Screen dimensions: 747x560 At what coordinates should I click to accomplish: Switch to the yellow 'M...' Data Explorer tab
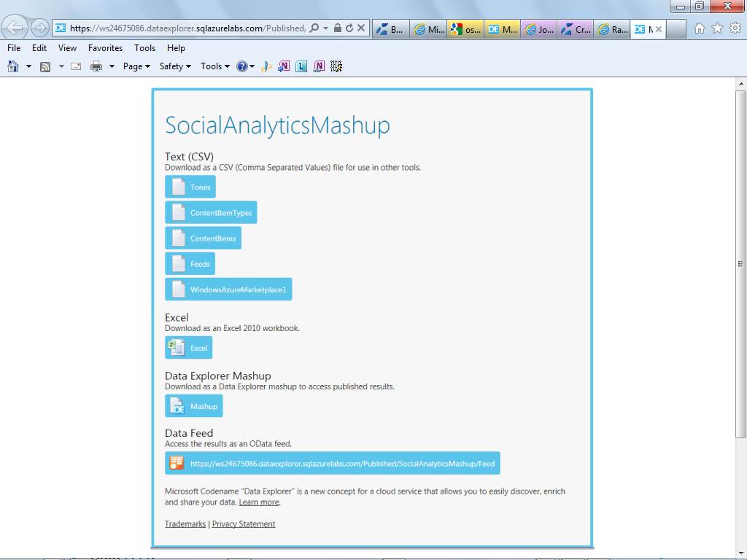coord(503,29)
